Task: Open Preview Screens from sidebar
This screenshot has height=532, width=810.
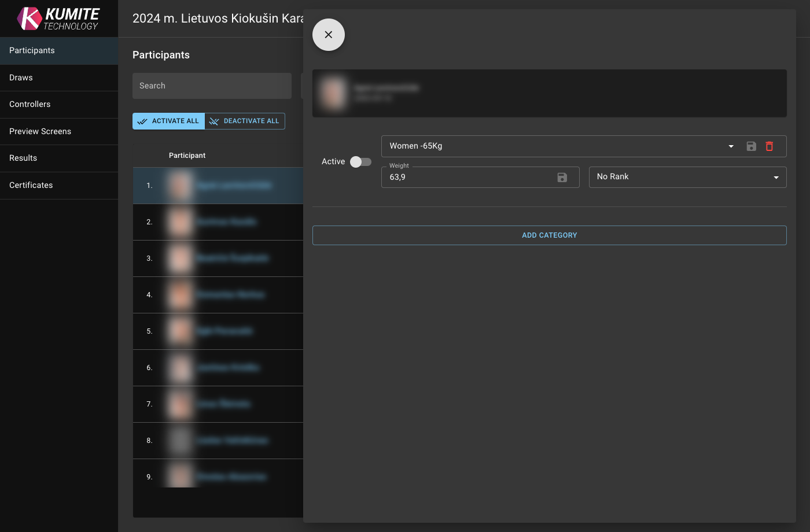Action: point(41,131)
